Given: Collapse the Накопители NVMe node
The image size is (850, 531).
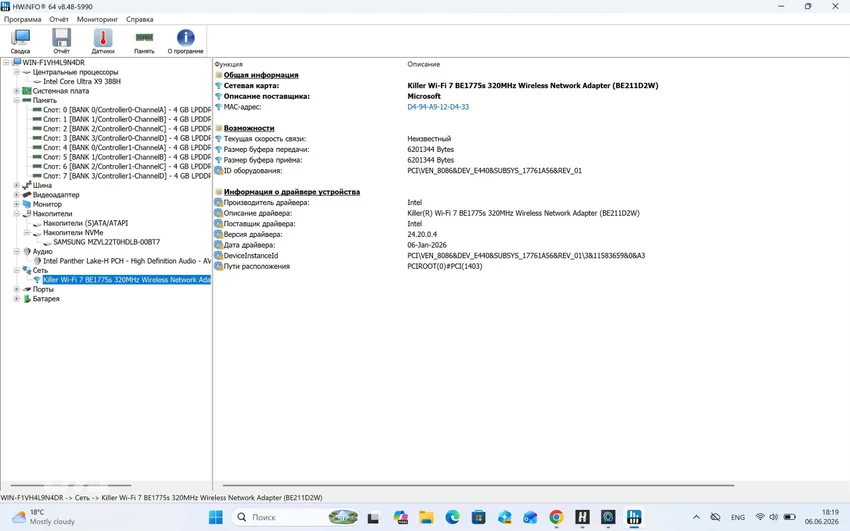Looking at the screenshot, I should [27, 232].
